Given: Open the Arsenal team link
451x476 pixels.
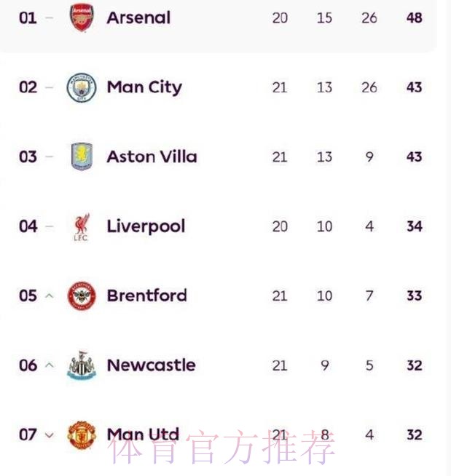Looking at the screenshot, I should [x=138, y=17].
